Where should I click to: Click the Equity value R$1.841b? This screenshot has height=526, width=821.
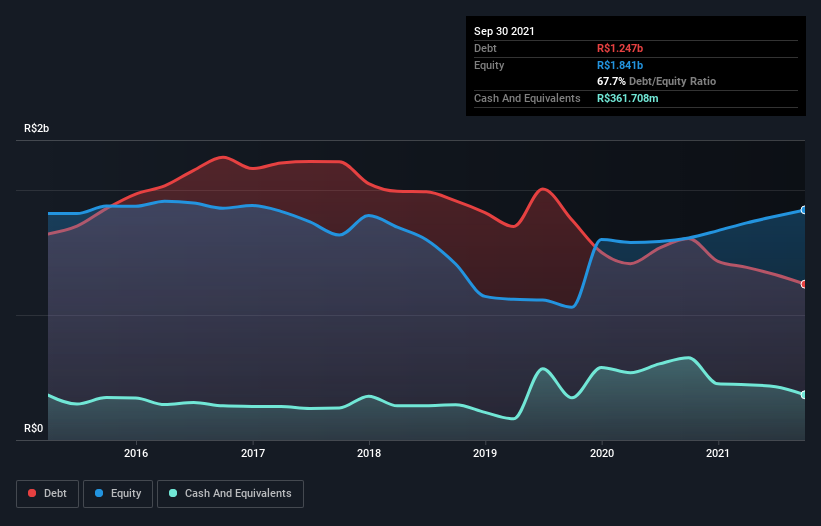[x=620, y=65]
